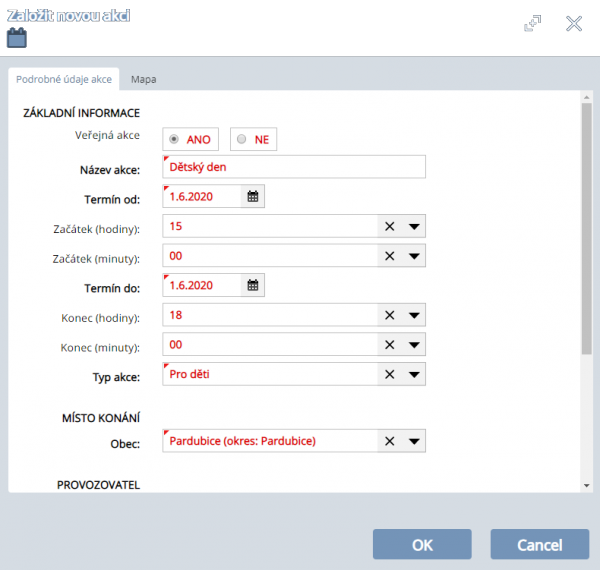Open Podrobné údaje akce tab
Viewport: 600px width, 570px height.
(64, 79)
